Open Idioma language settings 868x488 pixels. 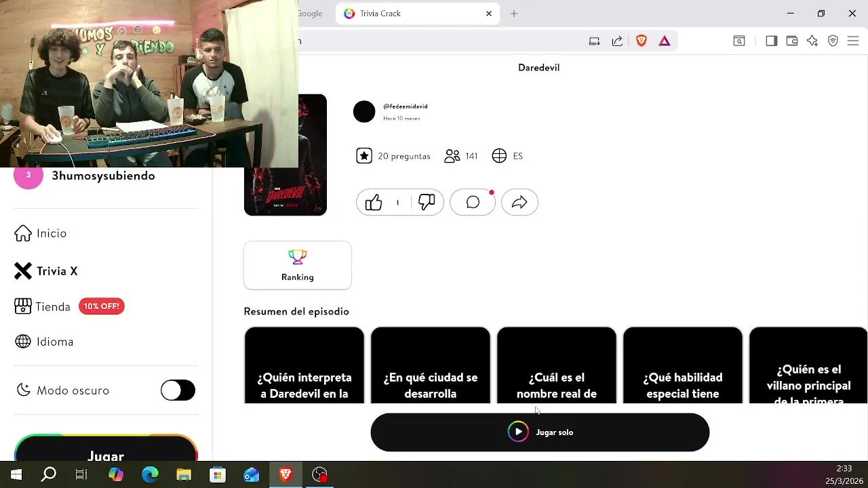click(x=44, y=342)
